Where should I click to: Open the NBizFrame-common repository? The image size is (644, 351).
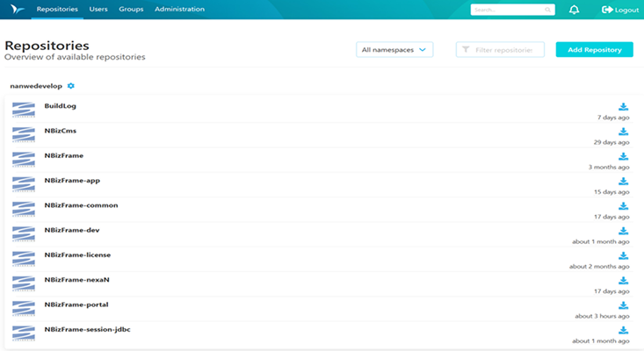[x=82, y=205]
